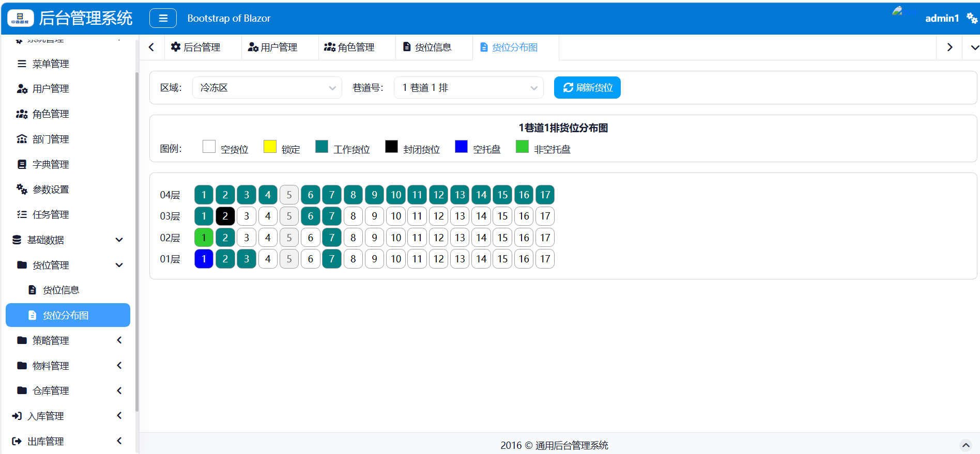Screen dimensions: 980x454
Task: Click the 货位管理 folder icon in the sidebar
Action: (22, 265)
